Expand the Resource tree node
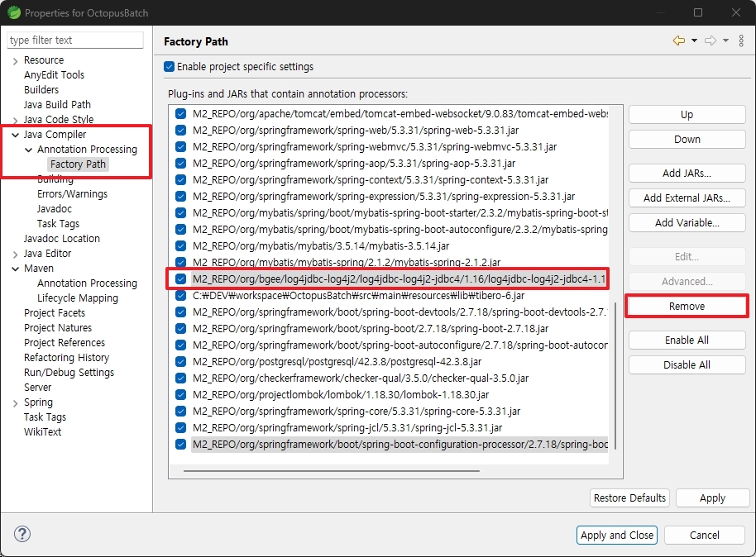756x557 pixels. pos(16,60)
